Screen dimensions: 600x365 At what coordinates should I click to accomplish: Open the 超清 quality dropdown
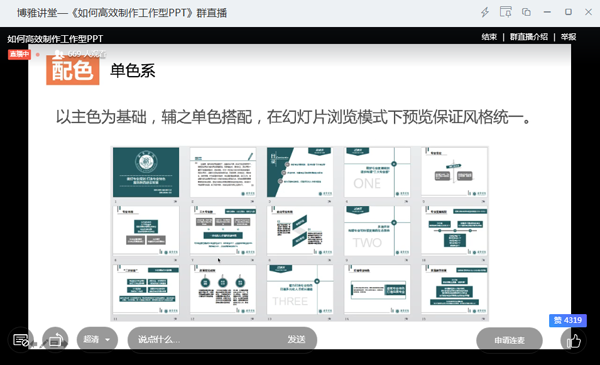pyautogui.click(x=97, y=339)
